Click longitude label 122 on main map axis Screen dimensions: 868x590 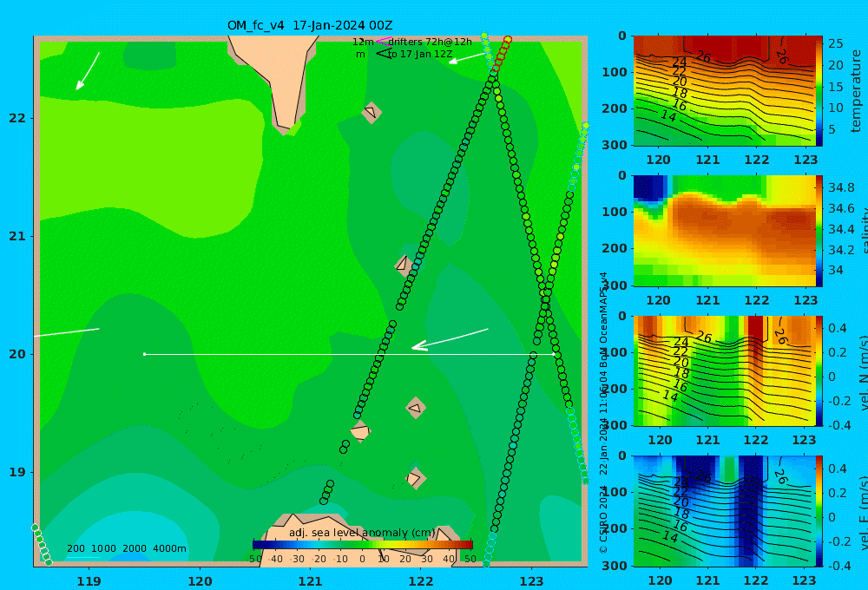pos(421,581)
